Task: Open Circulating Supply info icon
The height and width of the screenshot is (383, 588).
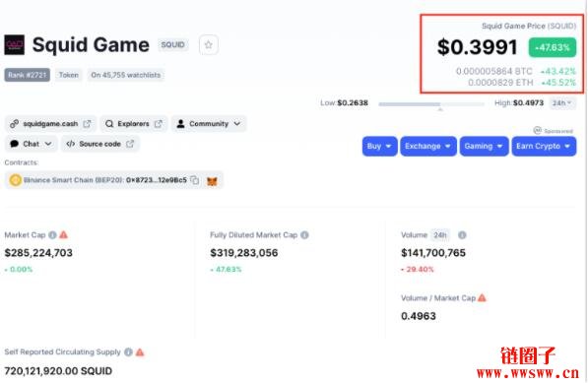Action: click(x=128, y=351)
